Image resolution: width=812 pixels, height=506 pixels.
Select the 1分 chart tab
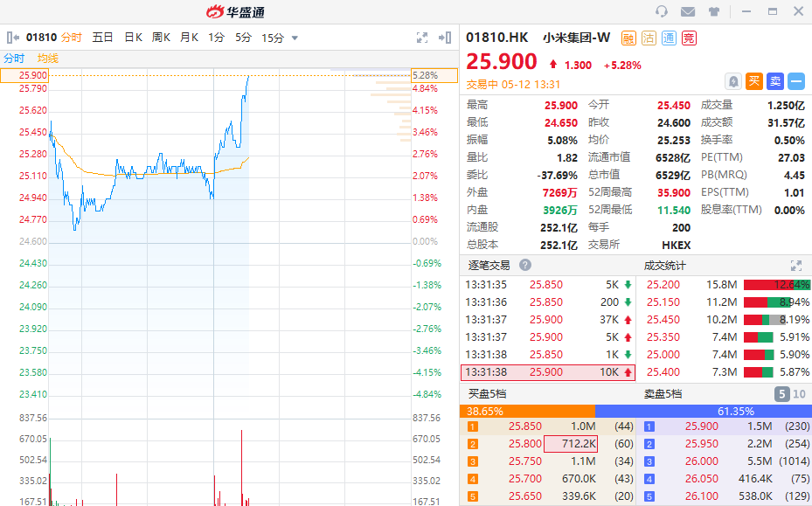point(217,38)
